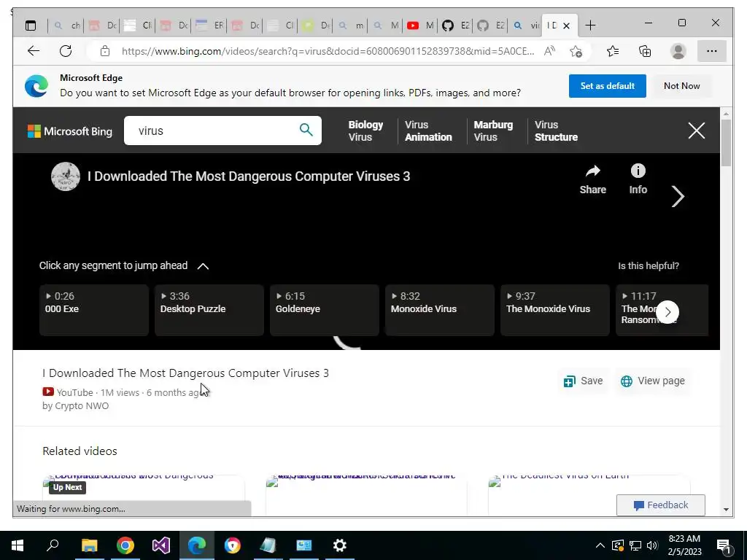
Task: Click the YouTube source label
Action: (x=68, y=392)
